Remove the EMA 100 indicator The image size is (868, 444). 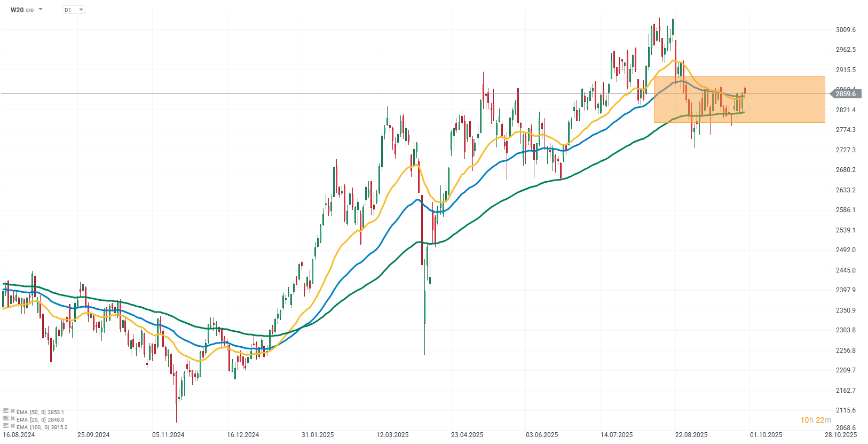coord(13,426)
